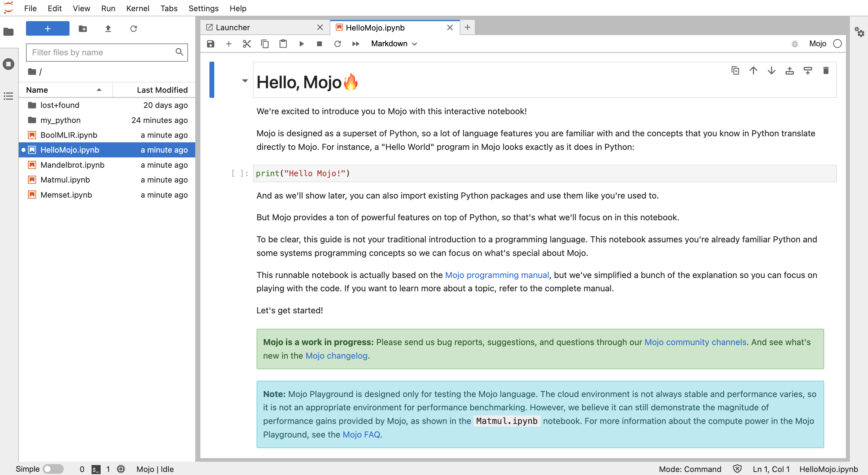Screen dimensions: 868x475
Task: Click the root folder breadcrumb icon
Action: (x=32, y=72)
